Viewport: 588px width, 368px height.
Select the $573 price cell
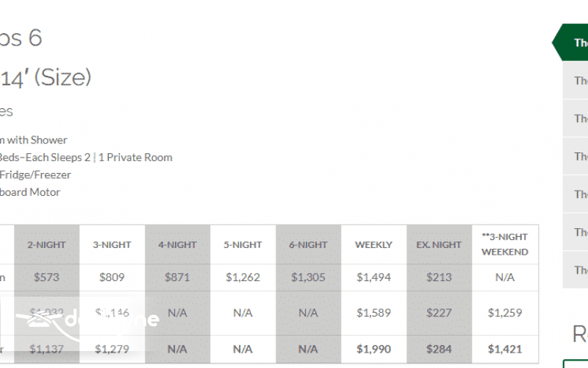pyautogui.click(x=46, y=277)
